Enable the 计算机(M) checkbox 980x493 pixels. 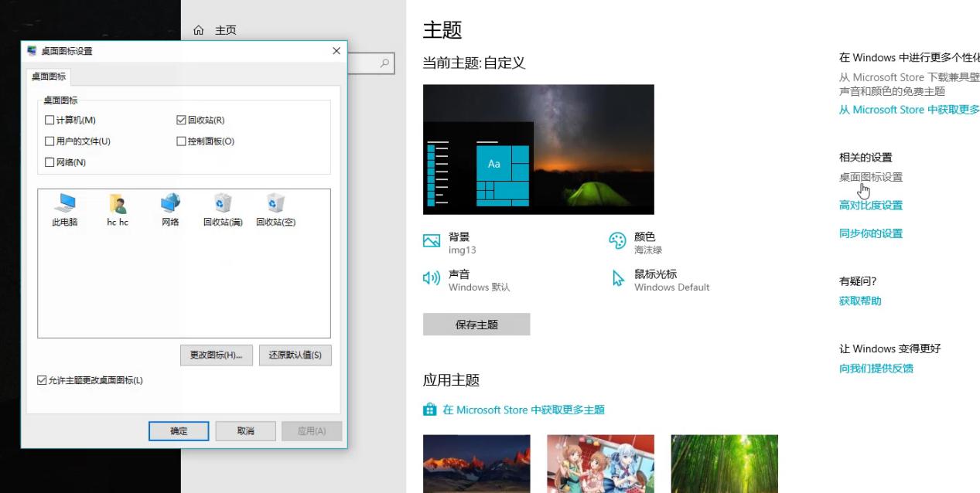[50, 120]
